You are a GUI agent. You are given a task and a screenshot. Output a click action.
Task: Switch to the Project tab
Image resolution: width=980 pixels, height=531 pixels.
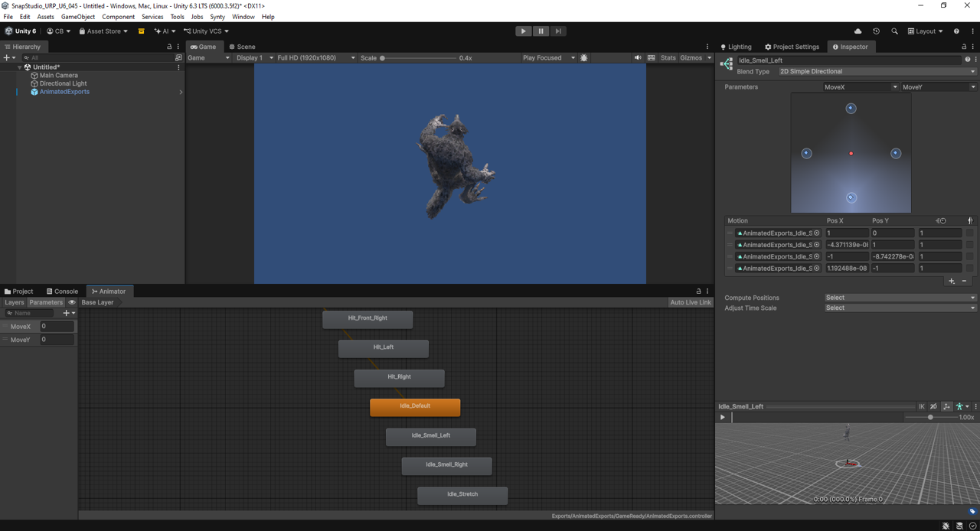pos(19,292)
